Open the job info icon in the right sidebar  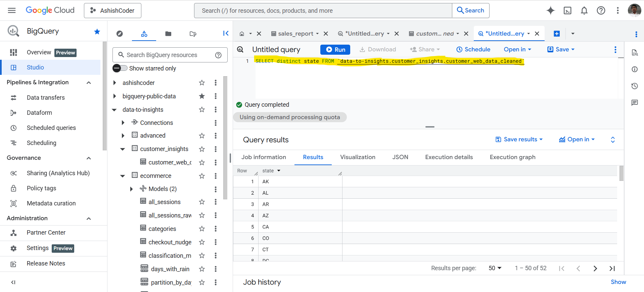click(x=634, y=69)
